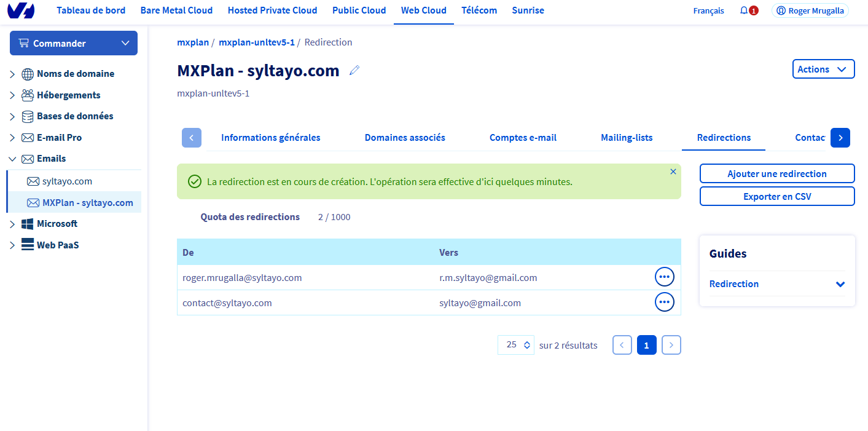
Task: Dismiss the green success notification banner
Action: [x=673, y=172]
